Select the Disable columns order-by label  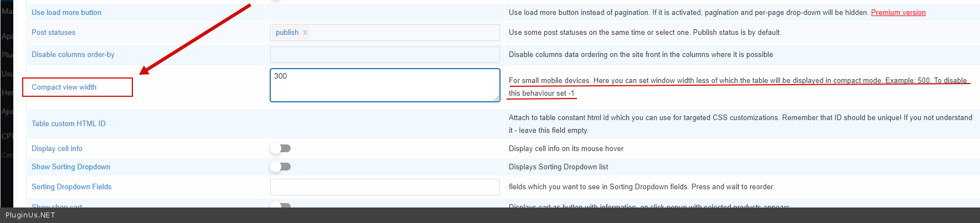(x=73, y=55)
